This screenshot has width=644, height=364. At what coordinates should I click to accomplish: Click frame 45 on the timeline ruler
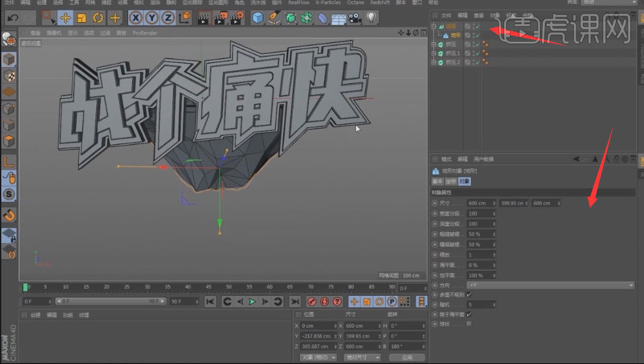[209, 287]
